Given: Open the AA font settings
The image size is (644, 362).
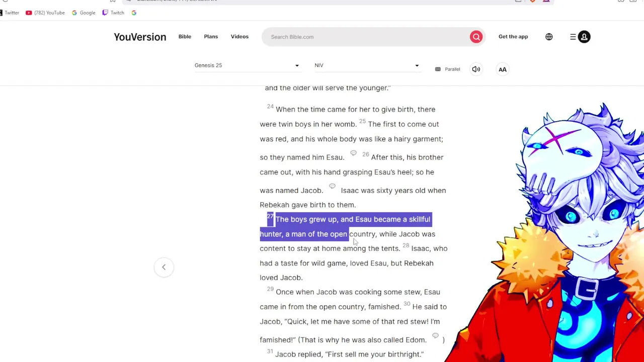Looking at the screenshot, I should 503,69.
